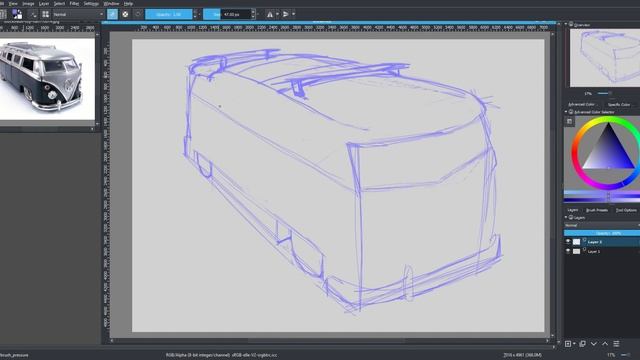Collapse the Advanced Color Selector docker
Image resolution: width=640 pixels, height=360 pixels.
point(566,112)
